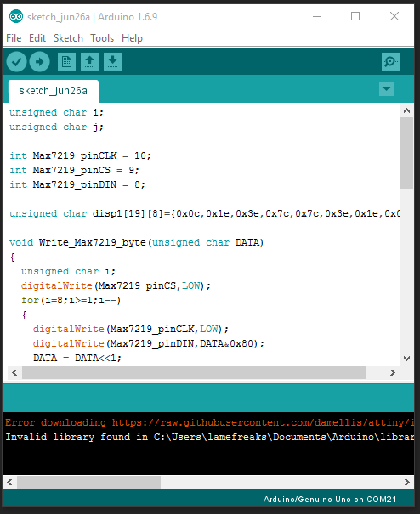Click 'digitalWrite(Max7219_pinDIN,DATA&0x80);' line

(148, 343)
